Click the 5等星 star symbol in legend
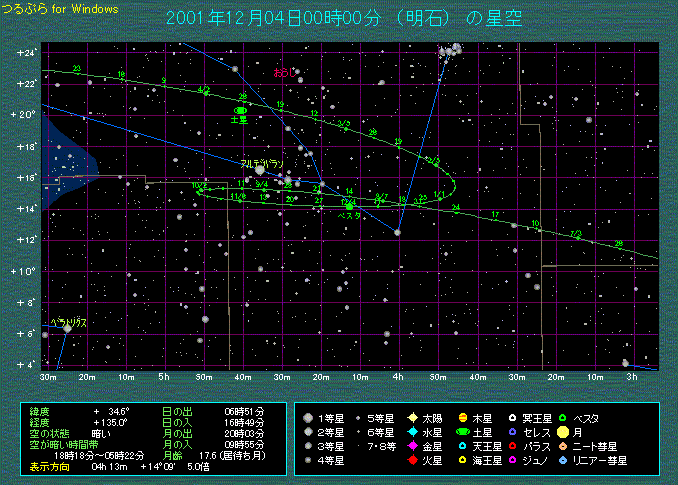The width and height of the screenshot is (678, 485). click(x=358, y=418)
